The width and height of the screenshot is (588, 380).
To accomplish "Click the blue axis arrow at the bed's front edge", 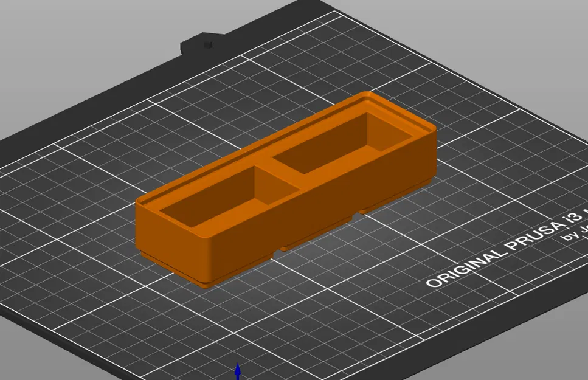I will tap(238, 371).
